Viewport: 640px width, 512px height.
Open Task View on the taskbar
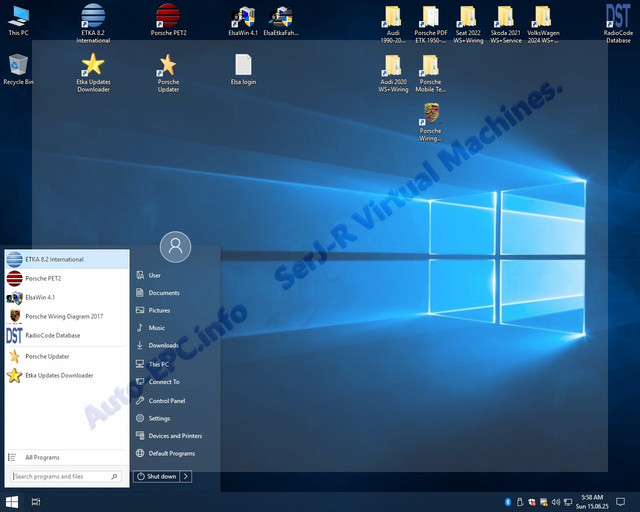[x=36, y=502]
